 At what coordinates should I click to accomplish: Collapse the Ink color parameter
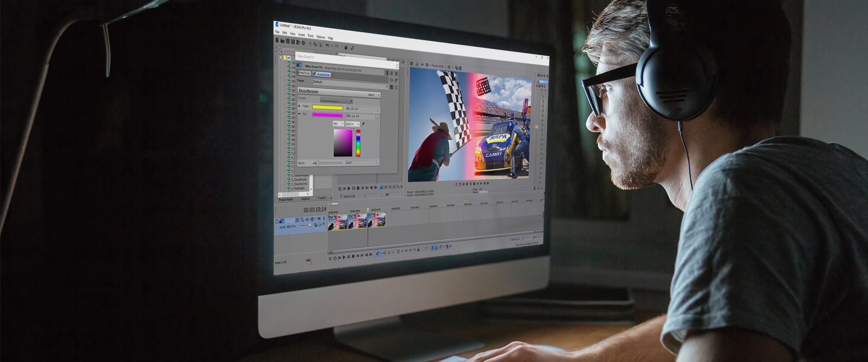(299, 114)
